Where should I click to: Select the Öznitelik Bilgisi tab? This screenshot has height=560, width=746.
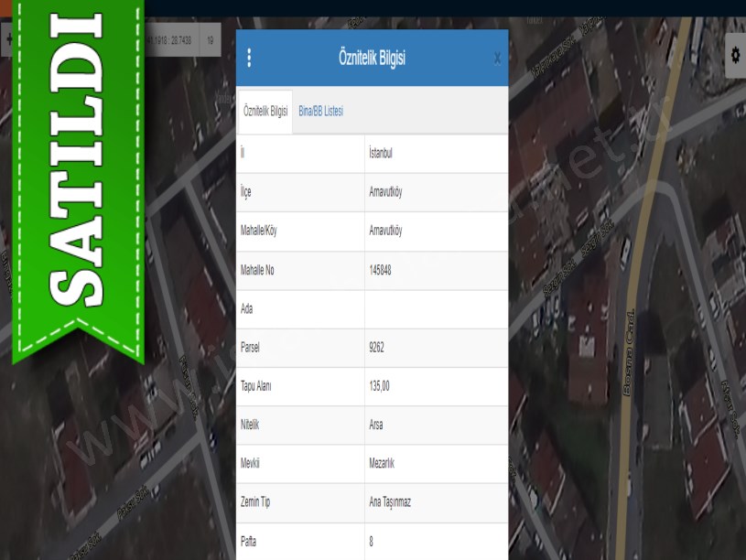(x=265, y=111)
